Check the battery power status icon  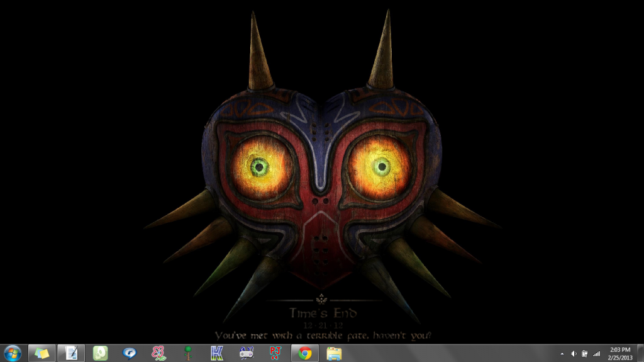pyautogui.click(x=584, y=354)
